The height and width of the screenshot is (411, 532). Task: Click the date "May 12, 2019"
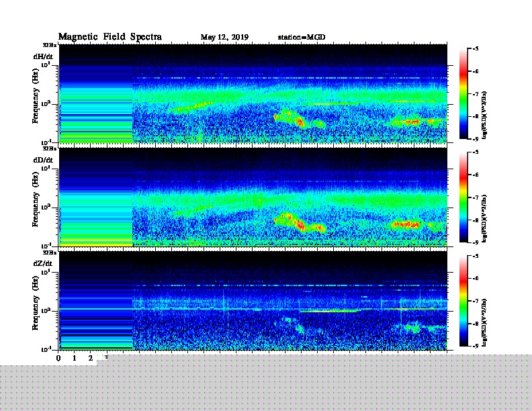pyautogui.click(x=224, y=37)
